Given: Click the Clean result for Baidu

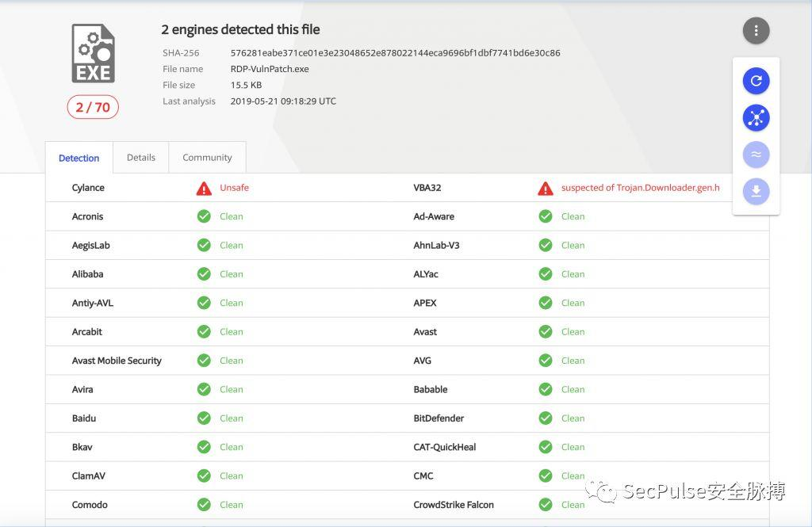Looking at the screenshot, I should (231, 418).
